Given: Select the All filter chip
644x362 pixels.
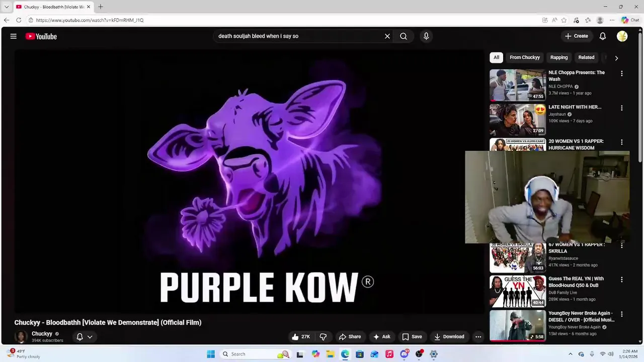Looking at the screenshot, I should tap(496, 57).
